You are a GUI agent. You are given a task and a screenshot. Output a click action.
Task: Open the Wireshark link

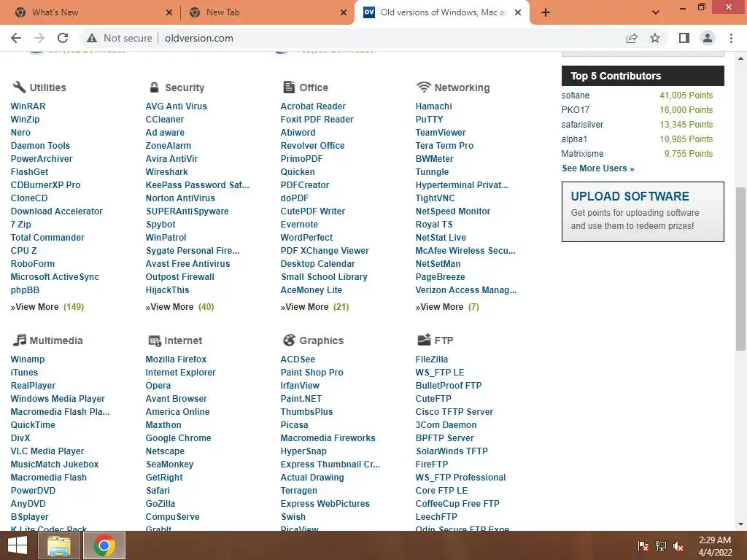pos(167,172)
